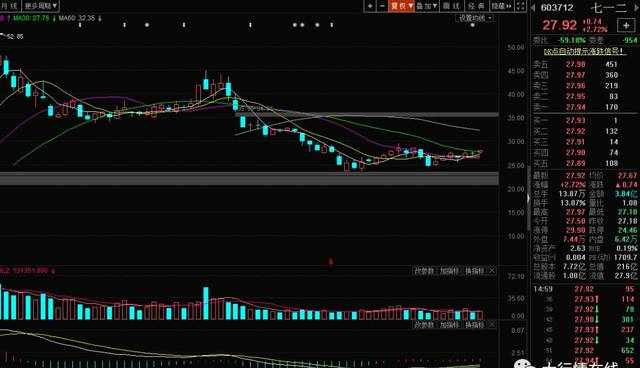Screen dimensions: 640x368
Task: Open the 设置均线 moving-average settings
Action: tap(475, 18)
